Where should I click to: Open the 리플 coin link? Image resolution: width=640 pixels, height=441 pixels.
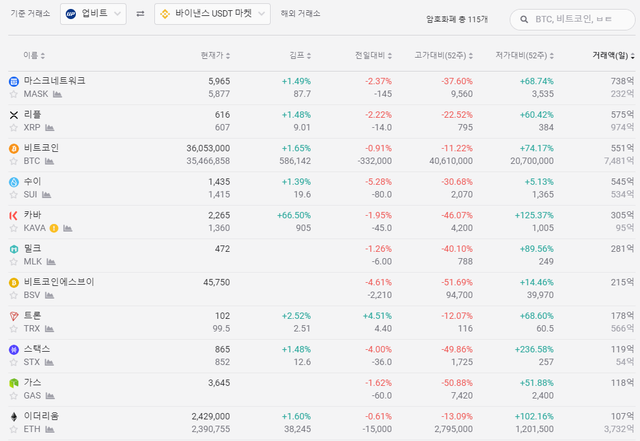[x=32, y=114]
